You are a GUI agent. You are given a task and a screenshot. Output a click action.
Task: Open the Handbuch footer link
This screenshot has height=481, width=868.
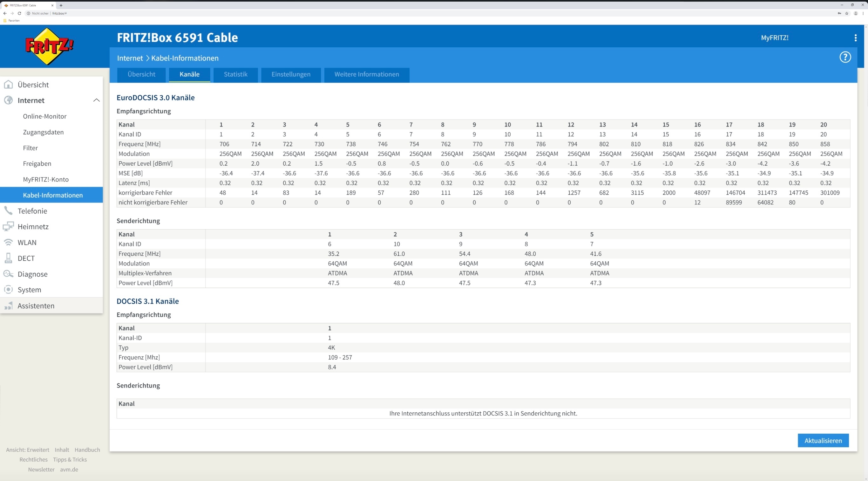point(87,450)
